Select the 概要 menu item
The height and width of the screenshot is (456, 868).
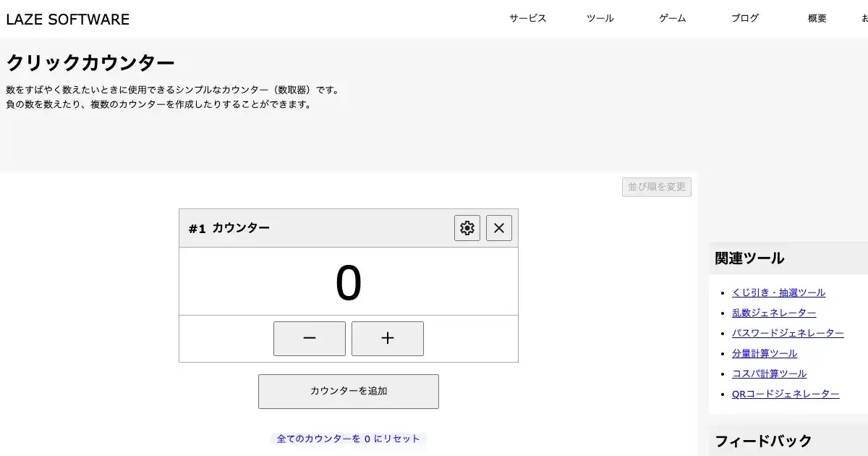[x=817, y=19]
